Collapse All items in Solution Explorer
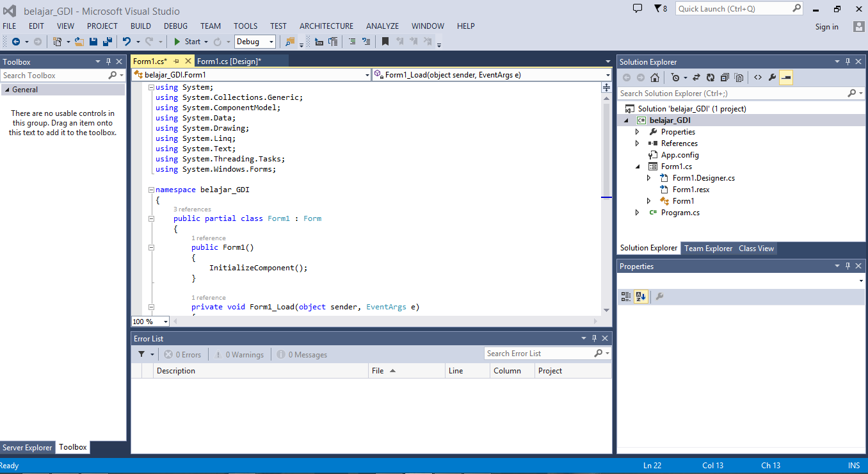 tap(725, 78)
